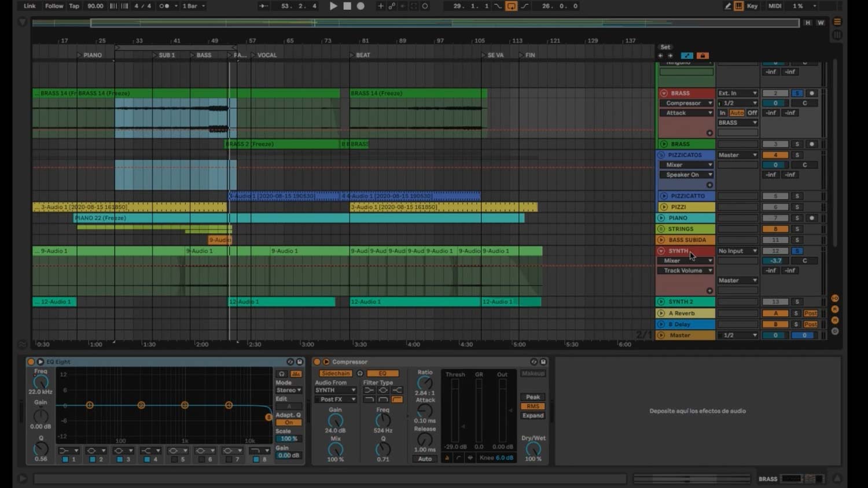Toggle computer MIDI keyboard icon
Image resolution: width=868 pixels, height=488 pixels.
click(739, 6)
